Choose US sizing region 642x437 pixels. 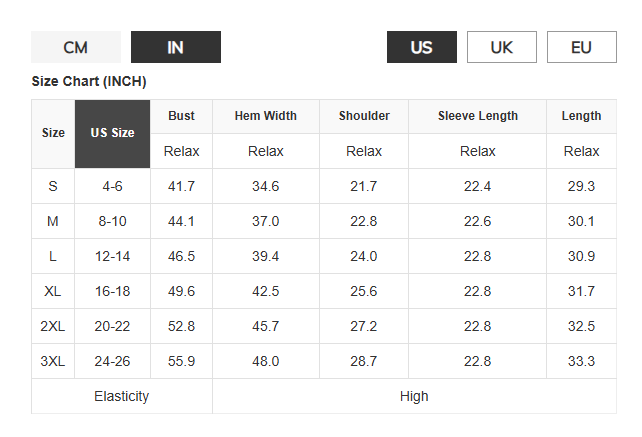point(421,47)
